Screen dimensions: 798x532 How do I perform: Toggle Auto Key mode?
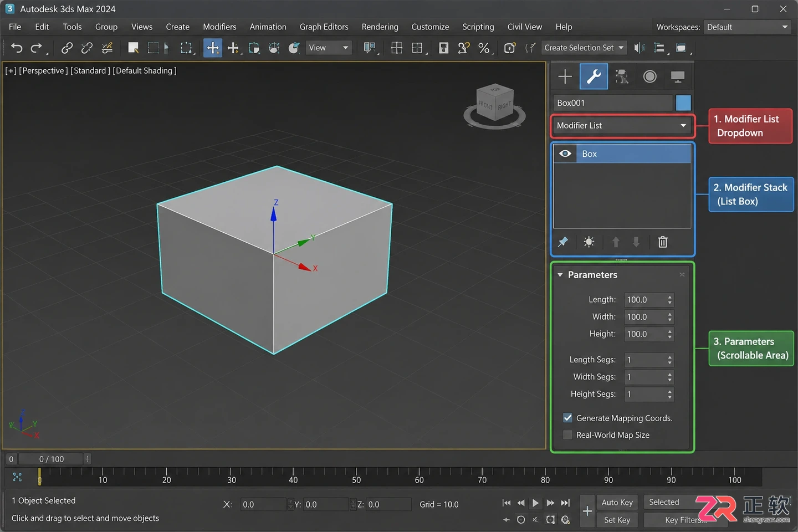coord(617,503)
